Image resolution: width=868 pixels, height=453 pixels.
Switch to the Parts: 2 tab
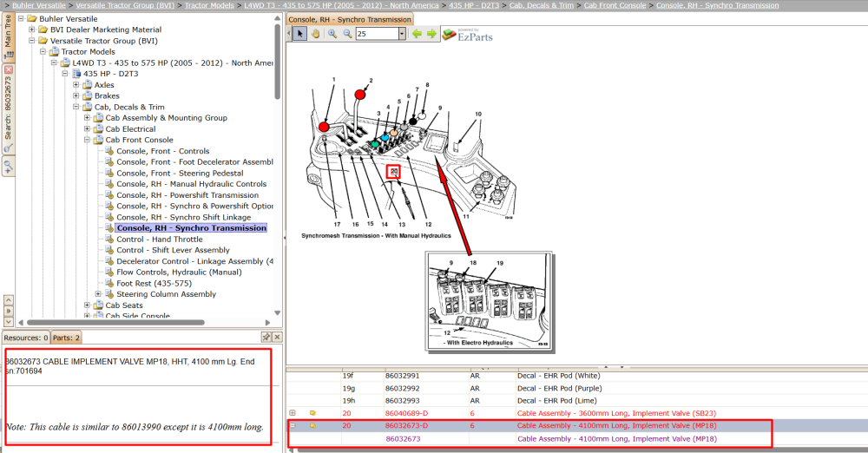coord(66,338)
